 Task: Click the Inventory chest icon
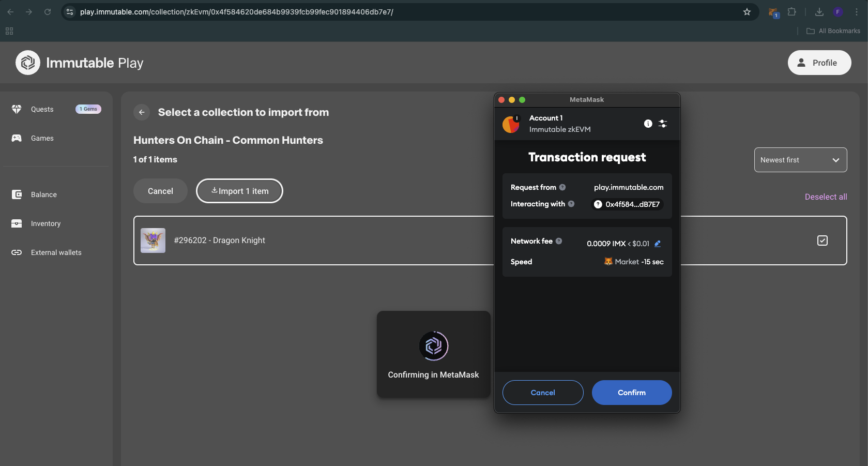17,223
